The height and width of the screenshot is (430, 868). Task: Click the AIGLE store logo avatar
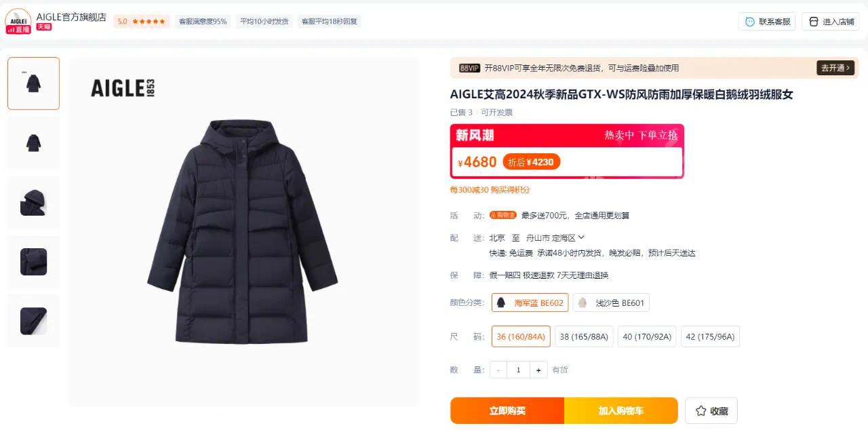(x=18, y=21)
